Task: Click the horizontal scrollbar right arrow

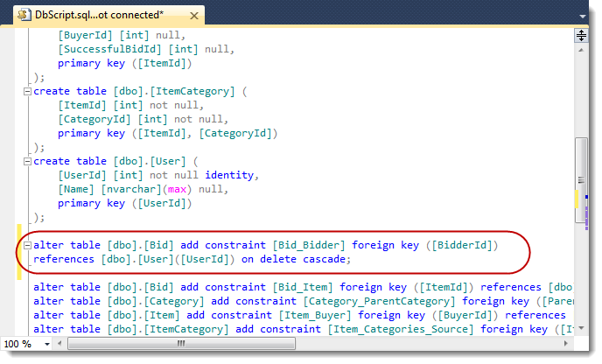Action: coord(565,343)
